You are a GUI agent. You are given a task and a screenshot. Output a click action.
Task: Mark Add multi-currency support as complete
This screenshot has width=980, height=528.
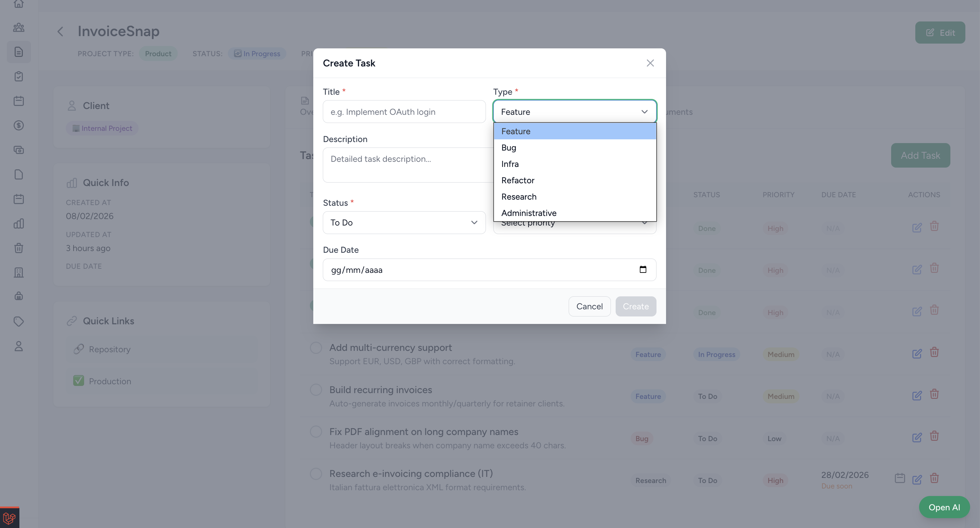[x=316, y=347]
